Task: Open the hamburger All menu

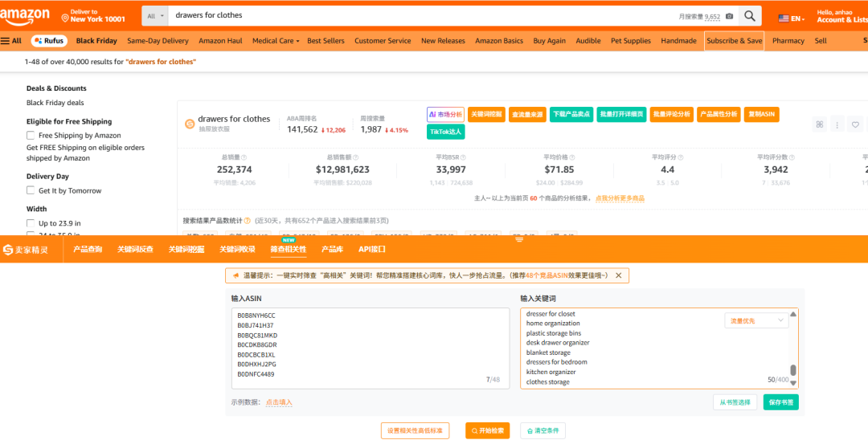Action: point(11,41)
